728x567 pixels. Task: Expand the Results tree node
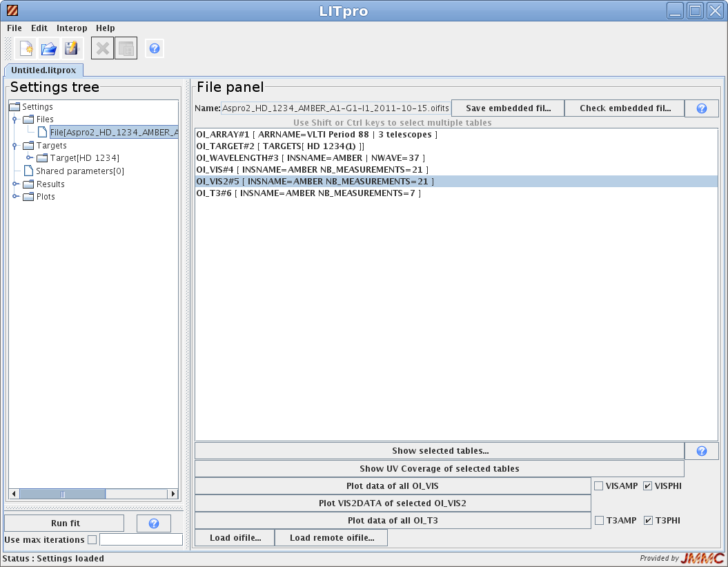[15, 184]
